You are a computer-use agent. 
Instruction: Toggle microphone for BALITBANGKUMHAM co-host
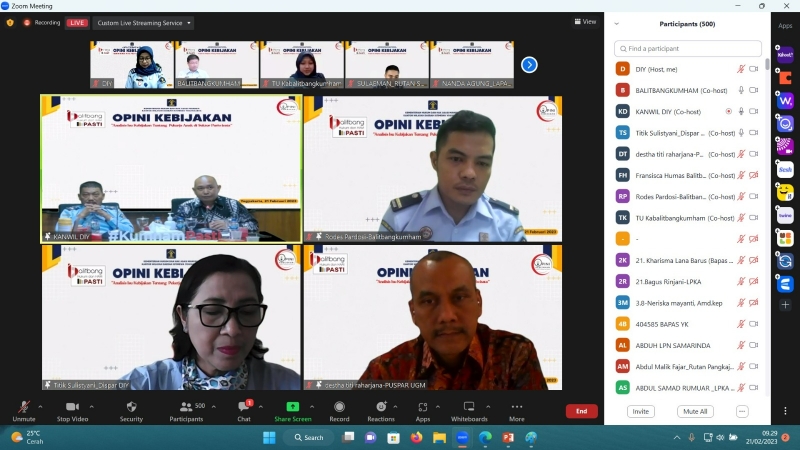pyautogui.click(x=741, y=90)
